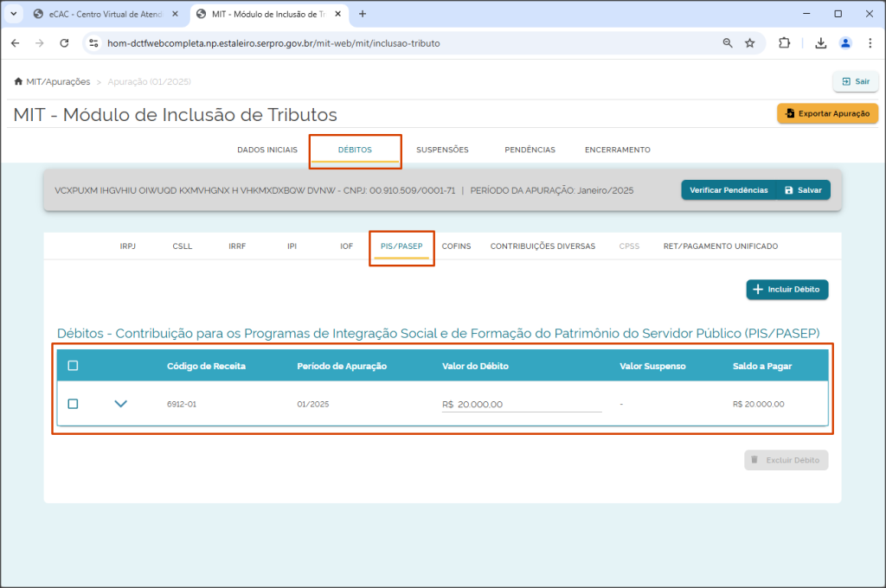The width and height of the screenshot is (886, 588).
Task: Click the Valor do Débito input field
Action: click(522, 405)
